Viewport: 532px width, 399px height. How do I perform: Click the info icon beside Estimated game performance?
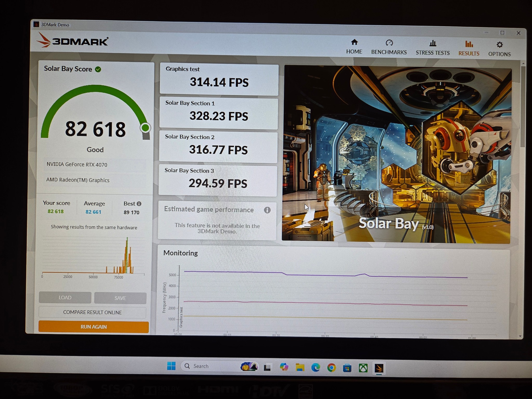click(x=267, y=210)
